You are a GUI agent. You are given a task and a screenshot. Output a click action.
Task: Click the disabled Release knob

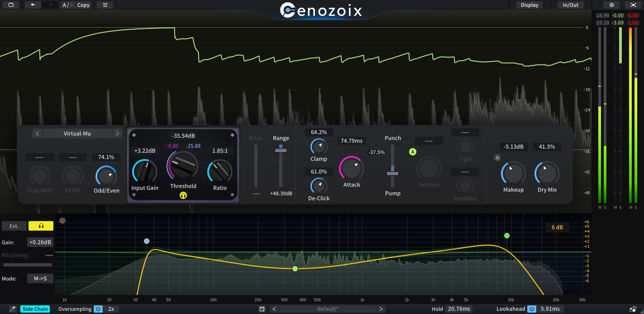click(x=429, y=168)
